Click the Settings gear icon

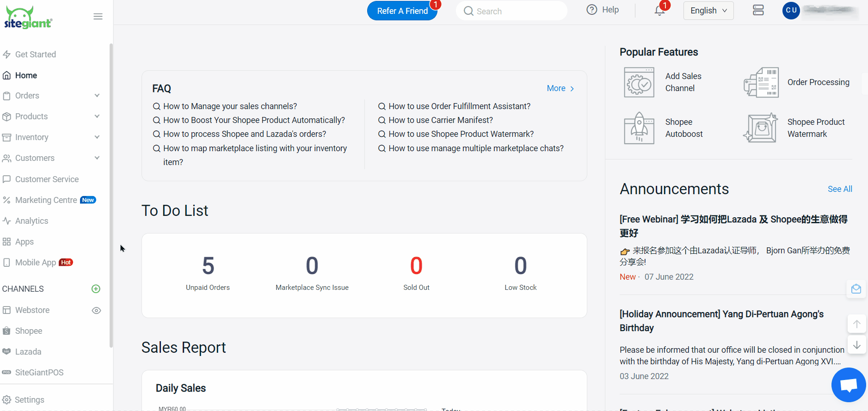(6, 400)
